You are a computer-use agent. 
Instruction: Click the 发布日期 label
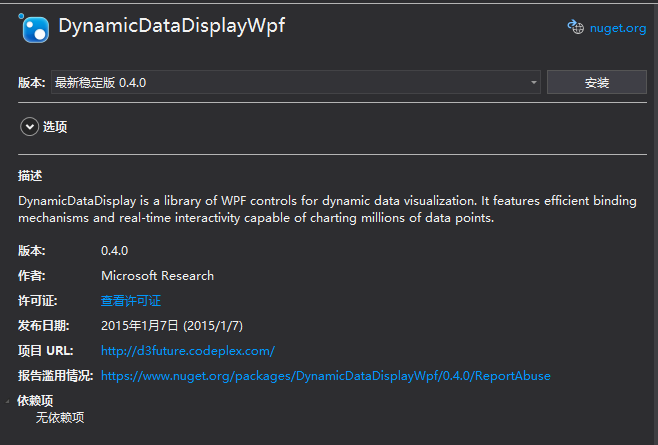tap(44, 326)
